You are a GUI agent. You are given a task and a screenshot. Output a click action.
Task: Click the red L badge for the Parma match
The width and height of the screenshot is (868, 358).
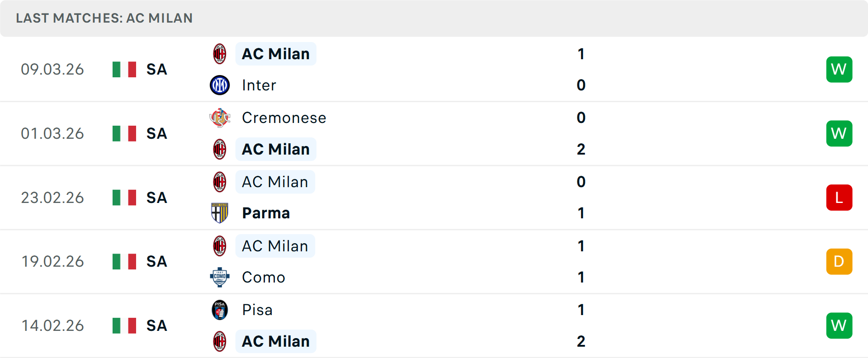(x=839, y=198)
